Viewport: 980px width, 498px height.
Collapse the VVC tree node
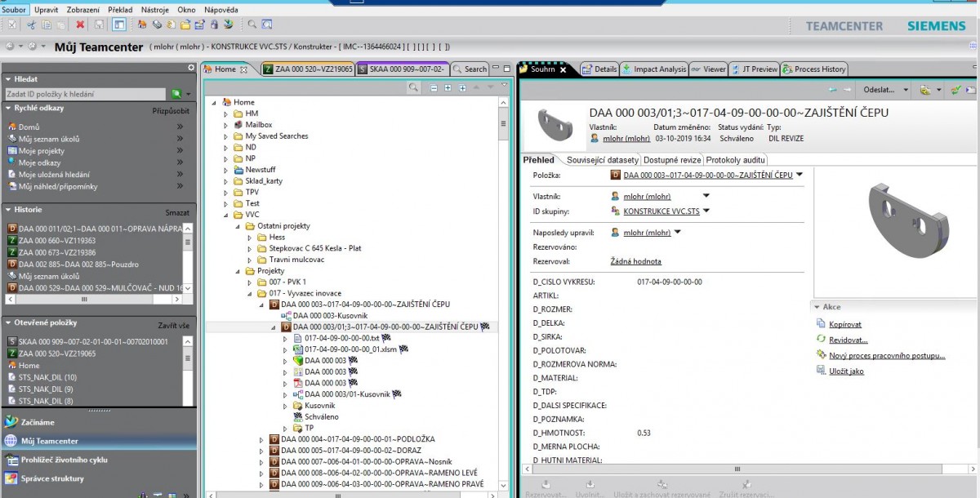coord(226,215)
